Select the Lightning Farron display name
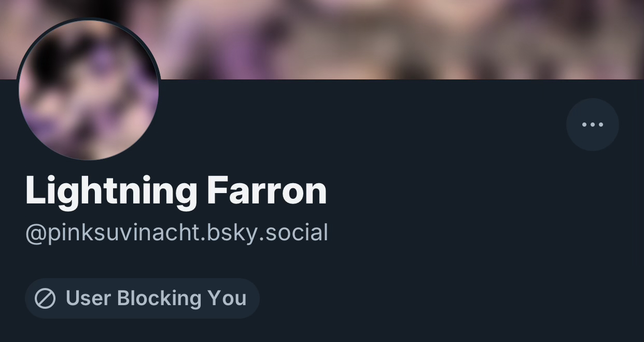 click(176, 191)
